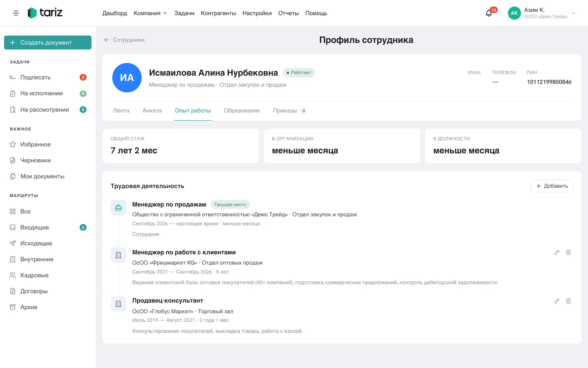This screenshot has width=588, height=368.
Task: Open Дашборд in top menu
Action: [115, 13]
